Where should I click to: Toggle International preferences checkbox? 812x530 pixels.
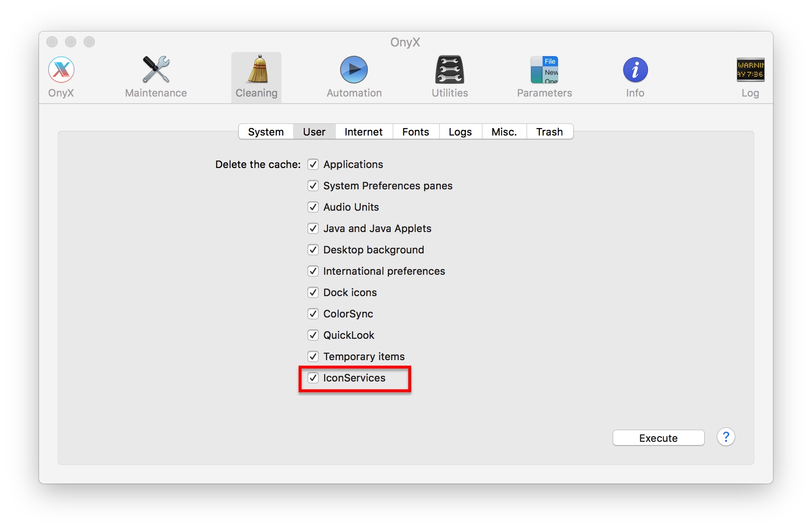point(313,271)
